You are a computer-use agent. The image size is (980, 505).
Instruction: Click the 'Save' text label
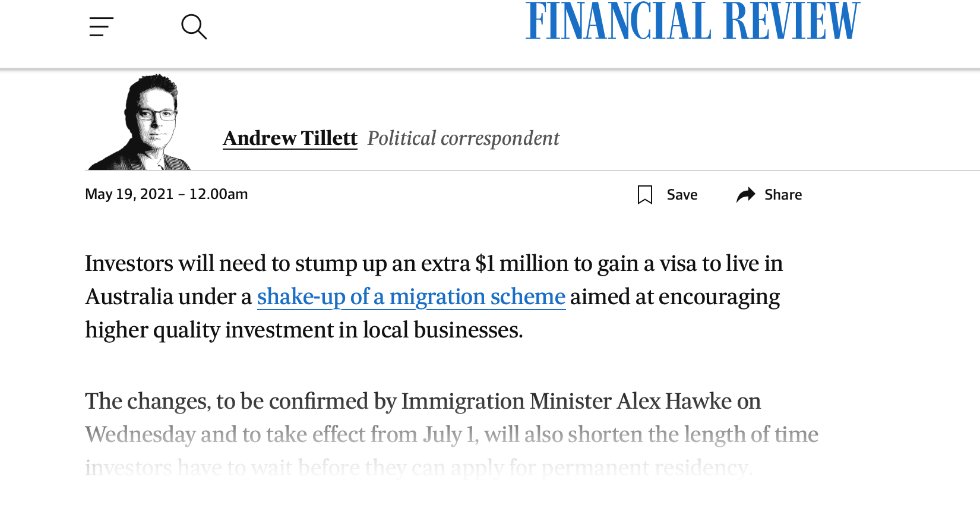click(682, 195)
